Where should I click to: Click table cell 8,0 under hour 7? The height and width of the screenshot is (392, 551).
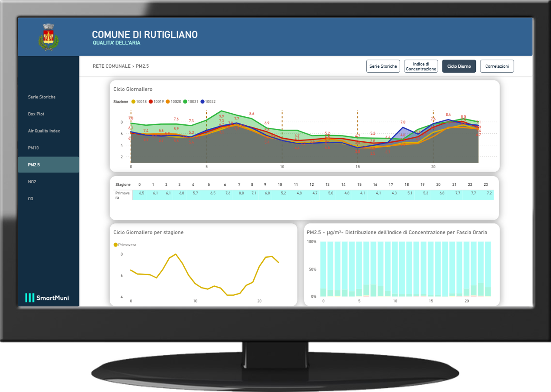click(x=241, y=193)
